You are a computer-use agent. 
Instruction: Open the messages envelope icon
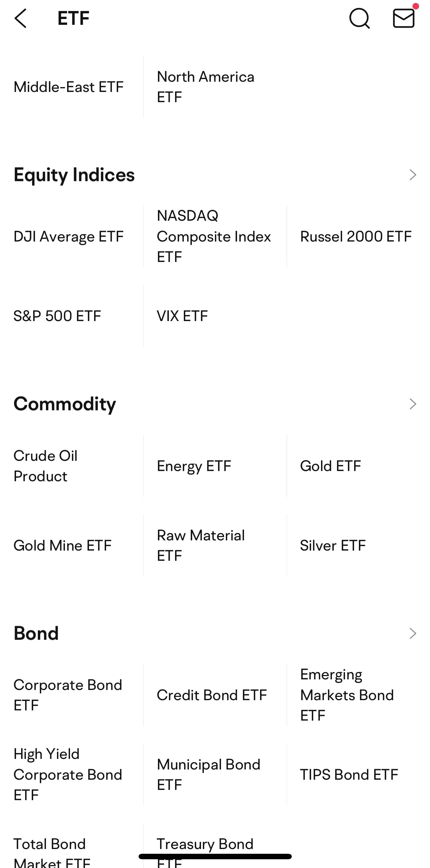pyautogui.click(x=404, y=18)
